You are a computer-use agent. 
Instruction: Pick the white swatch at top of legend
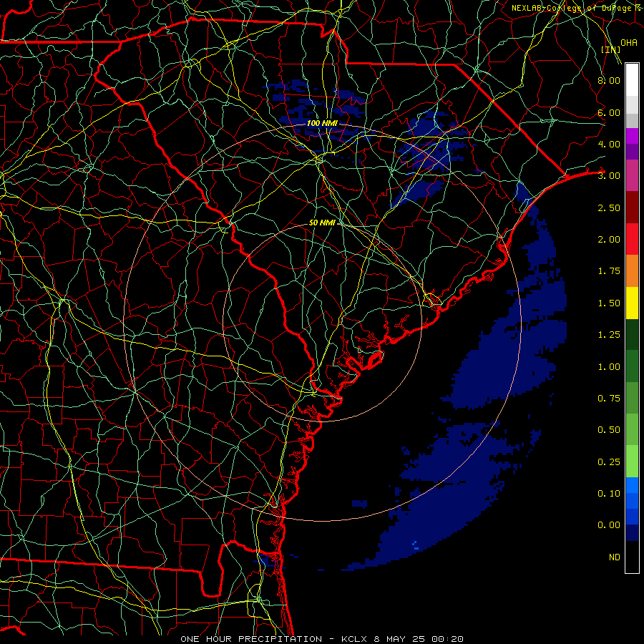coord(632,80)
